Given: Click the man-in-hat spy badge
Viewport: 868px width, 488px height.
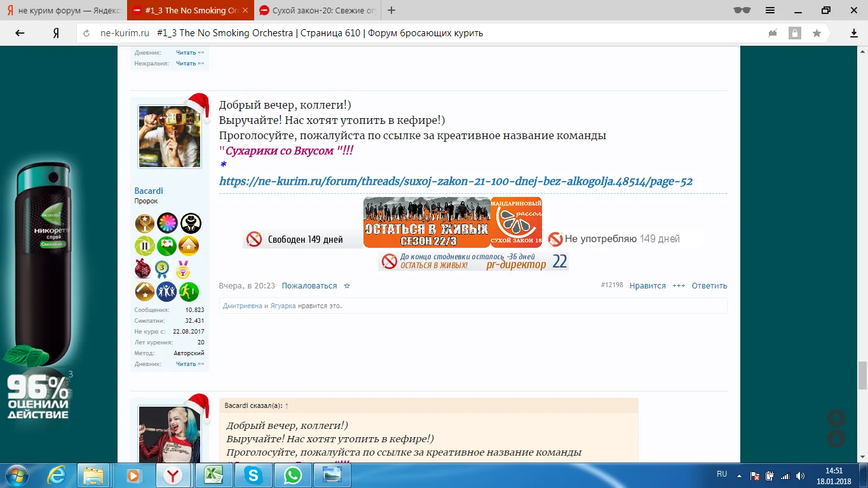Looking at the screenshot, I should [191, 223].
